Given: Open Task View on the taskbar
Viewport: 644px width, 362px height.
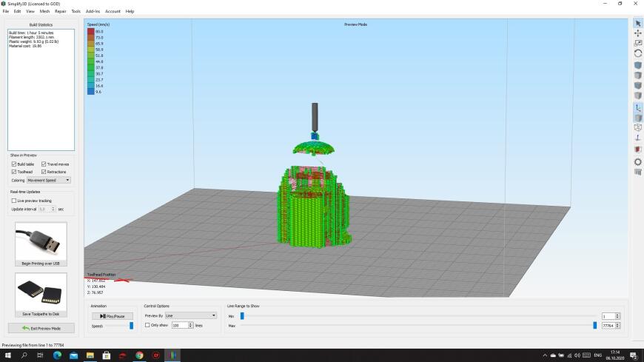Looking at the screenshot, I should point(40,355).
